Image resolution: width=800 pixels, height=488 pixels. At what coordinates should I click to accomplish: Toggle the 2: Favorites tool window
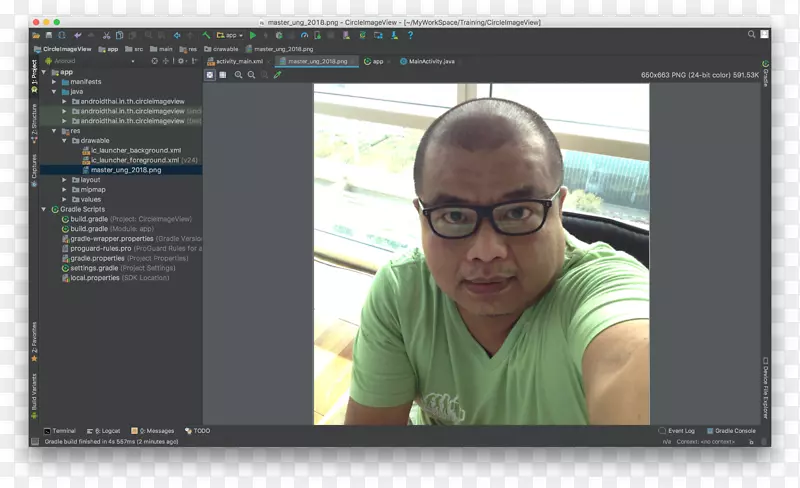click(x=34, y=341)
